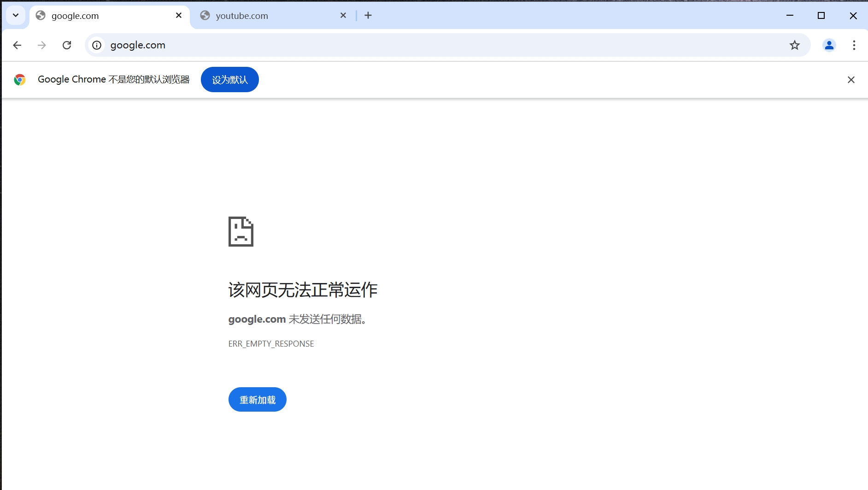The height and width of the screenshot is (490, 868).
Task: Reload the current page
Action: pyautogui.click(x=67, y=45)
